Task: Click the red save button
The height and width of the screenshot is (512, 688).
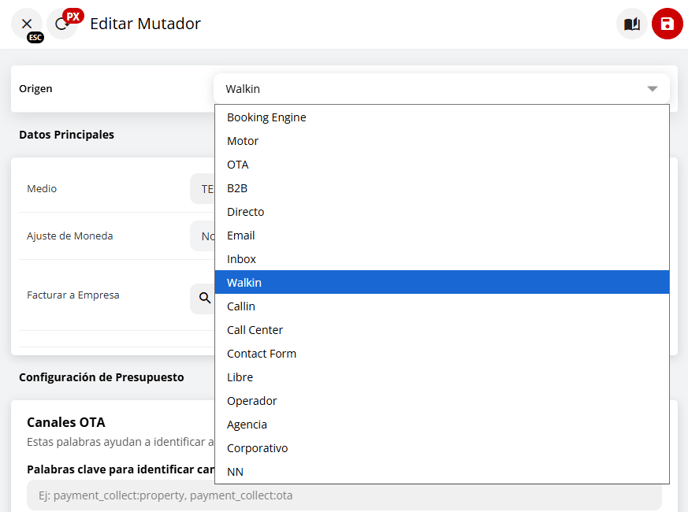Action: click(x=667, y=24)
